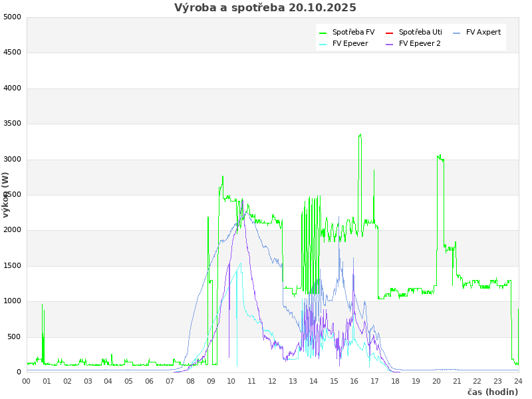
Task: Toggle the FV Axpert legend label
Action: coord(483,32)
